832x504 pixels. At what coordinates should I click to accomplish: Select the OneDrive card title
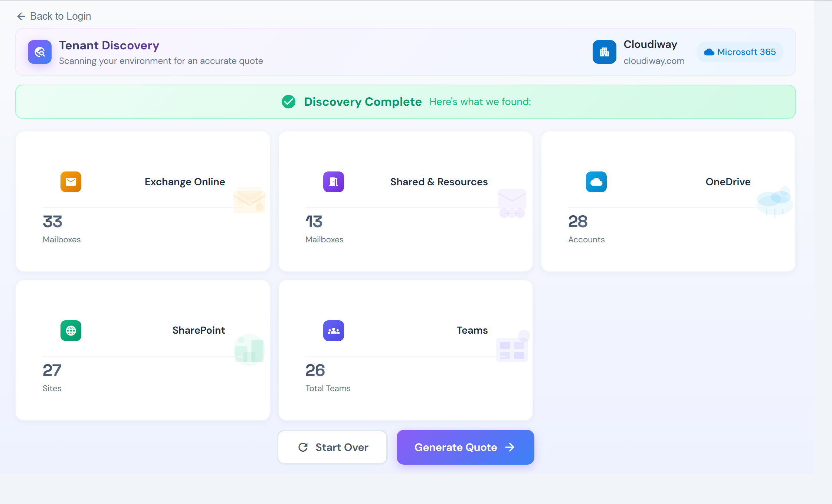point(728,182)
